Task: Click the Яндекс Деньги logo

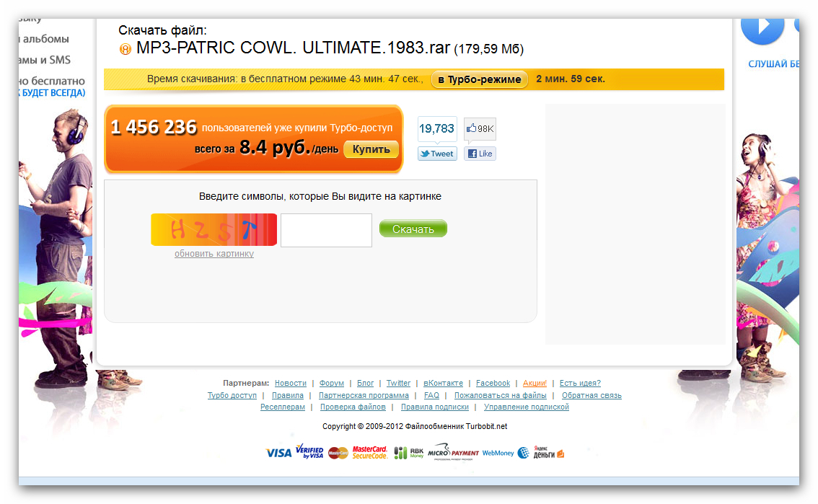Action: [x=548, y=452]
